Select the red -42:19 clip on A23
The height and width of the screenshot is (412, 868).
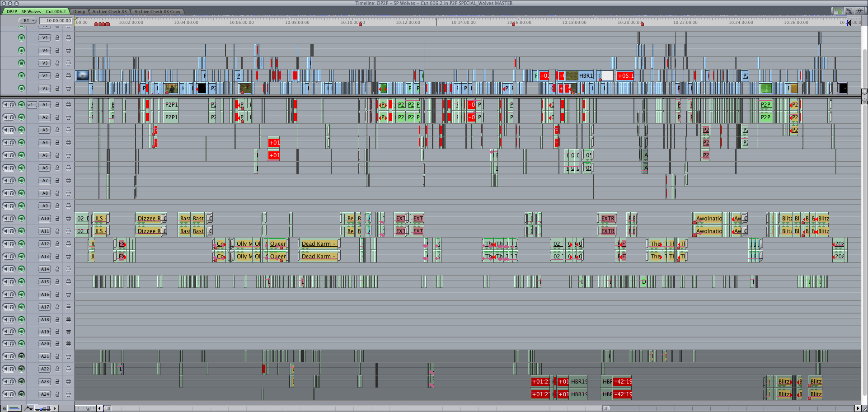point(622,382)
